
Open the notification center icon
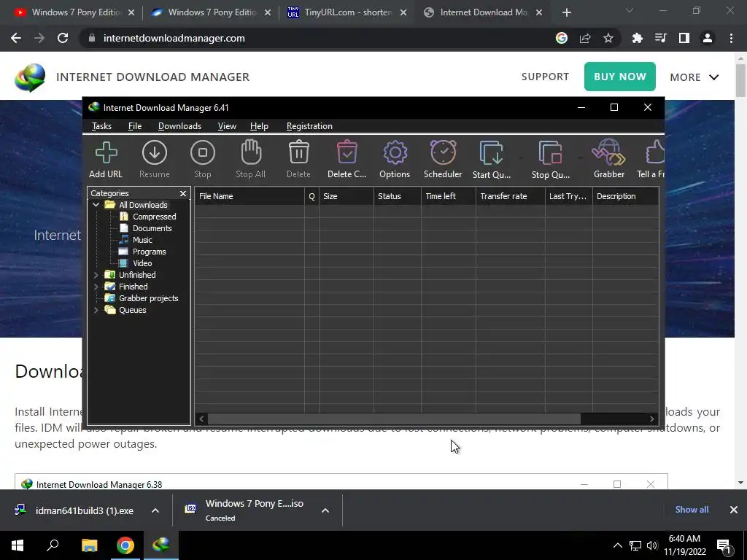coord(724,545)
